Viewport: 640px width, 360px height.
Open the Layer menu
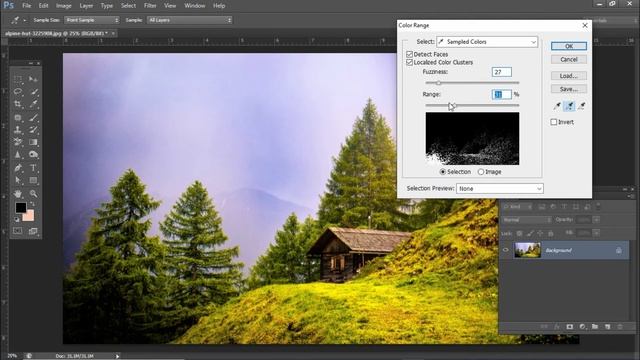coord(86,6)
